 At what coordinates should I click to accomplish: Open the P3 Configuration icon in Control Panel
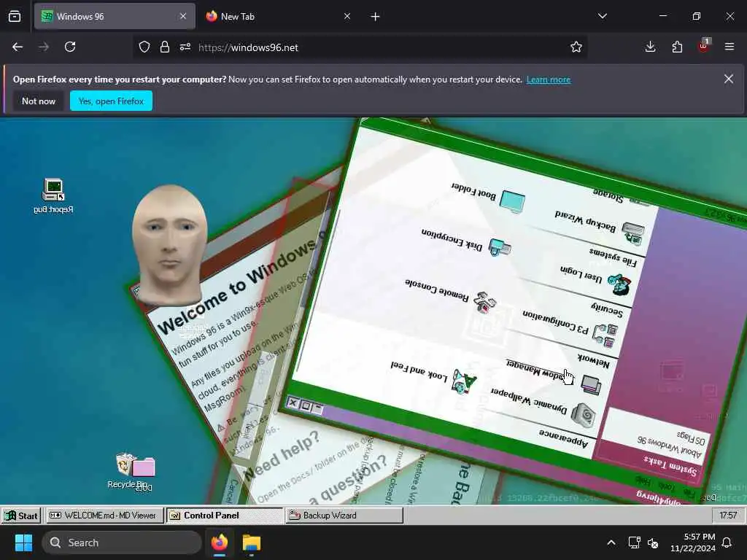coord(605,335)
